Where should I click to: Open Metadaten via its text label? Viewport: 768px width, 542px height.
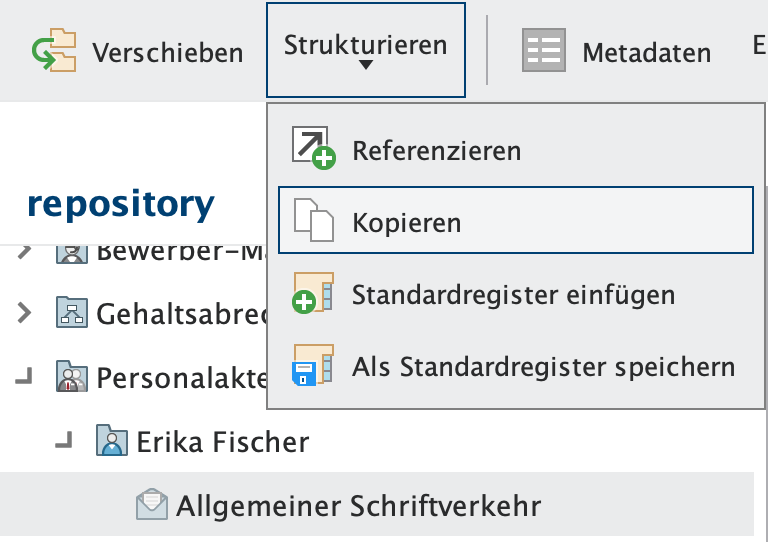coord(646,52)
